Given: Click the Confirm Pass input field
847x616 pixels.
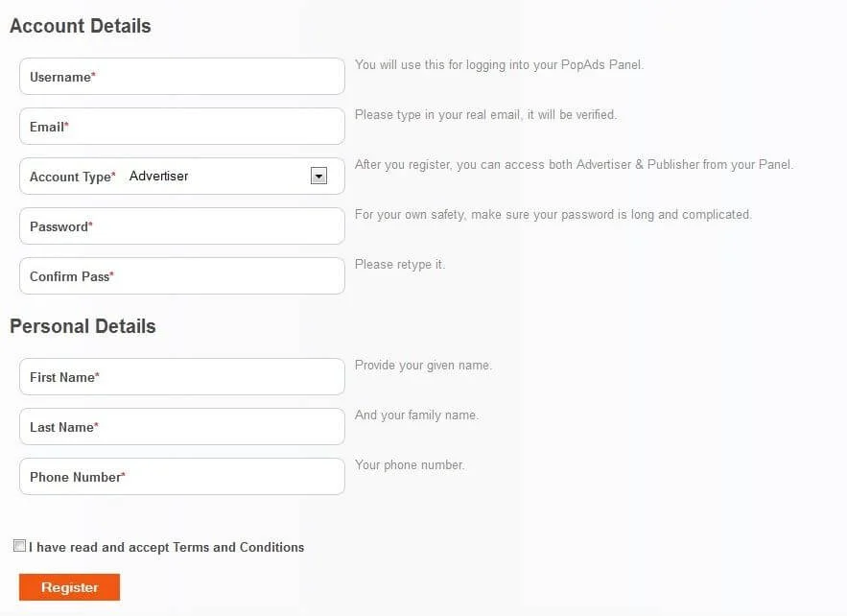Looking at the screenshot, I should 181,275.
